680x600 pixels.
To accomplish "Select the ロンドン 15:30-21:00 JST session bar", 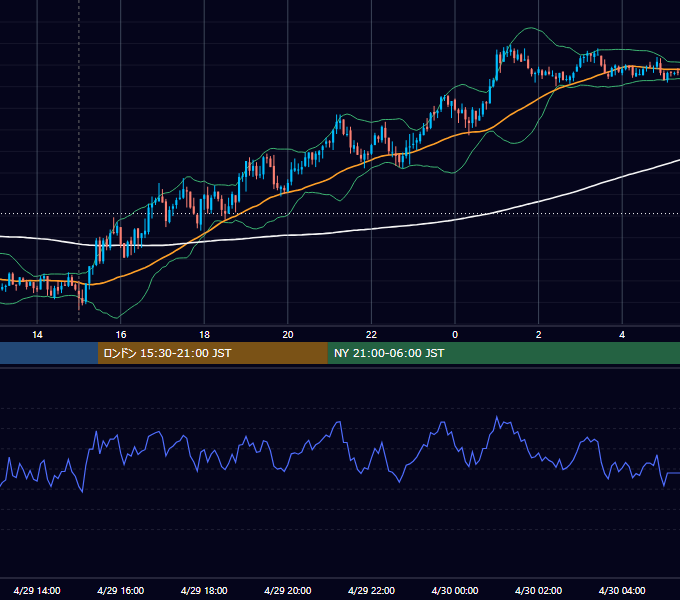I will click(x=212, y=353).
